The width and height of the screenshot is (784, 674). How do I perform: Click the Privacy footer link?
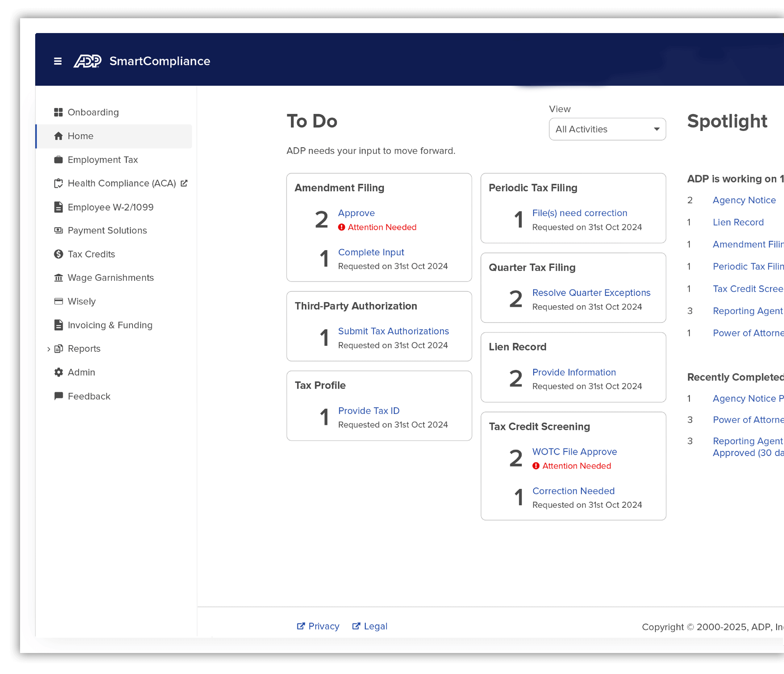[323, 626]
